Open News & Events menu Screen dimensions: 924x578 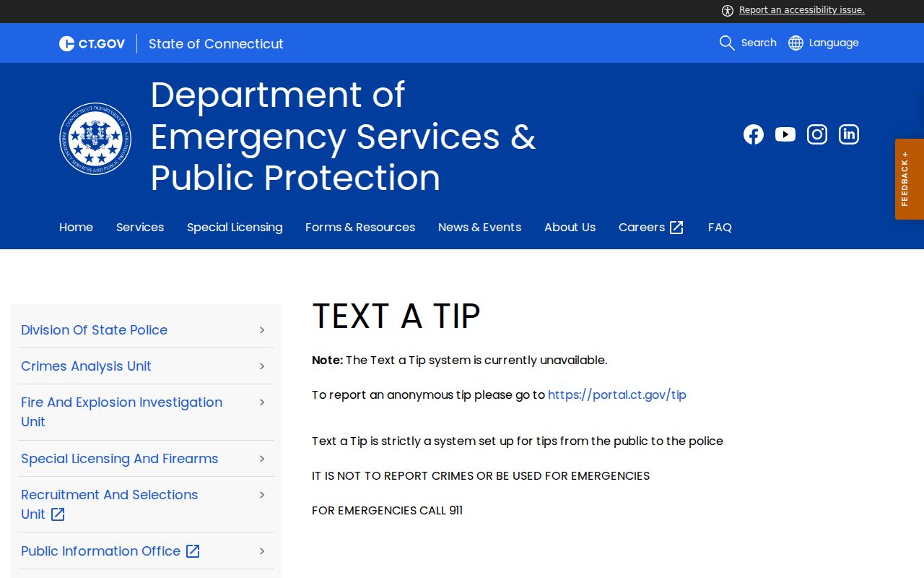click(479, 227)
